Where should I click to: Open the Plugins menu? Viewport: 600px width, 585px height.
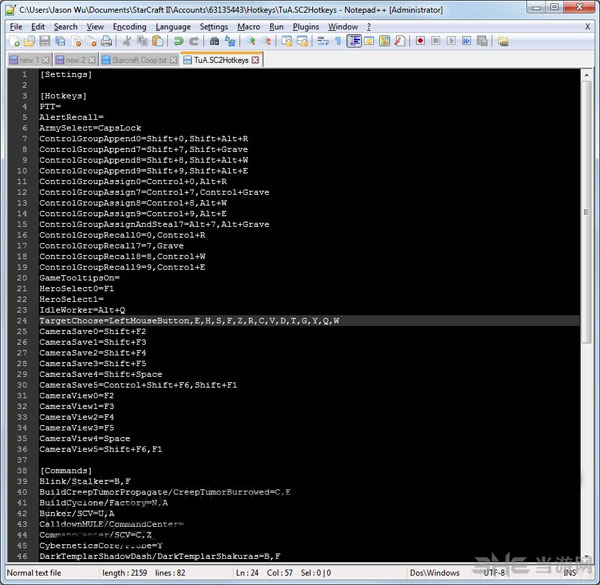[306, 27]
